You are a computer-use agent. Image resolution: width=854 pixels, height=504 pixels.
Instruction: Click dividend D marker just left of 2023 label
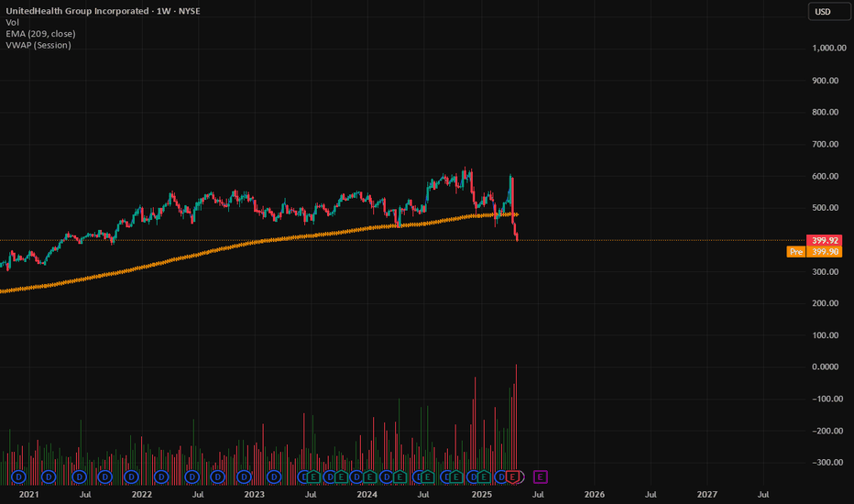244,477
